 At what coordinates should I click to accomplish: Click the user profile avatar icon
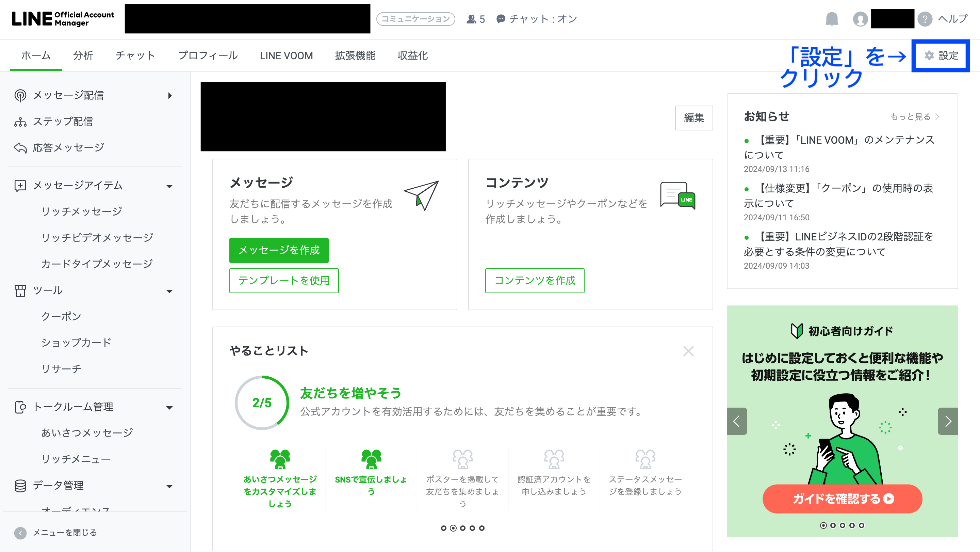tap(860, 19)
